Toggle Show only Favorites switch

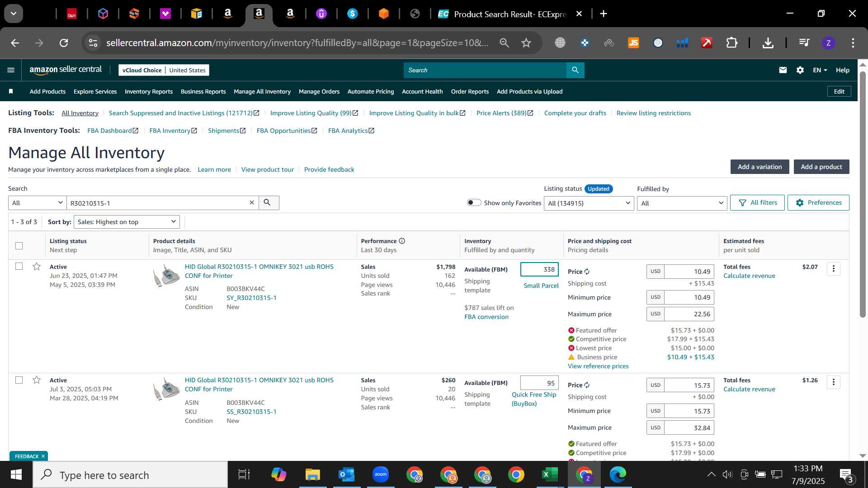(474, 202)
